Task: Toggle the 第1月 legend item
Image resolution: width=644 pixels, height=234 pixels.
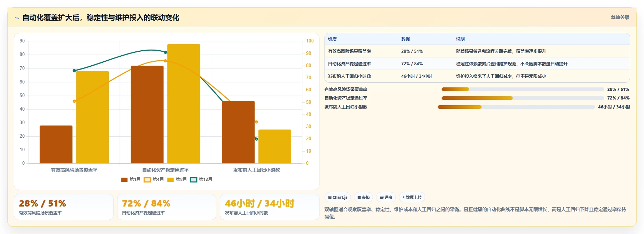Action: click(x=131, y=179)
